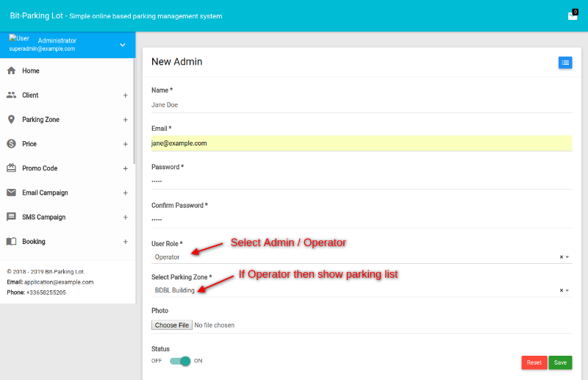Click the Email Campaign envelope icon
This screenshot has width=588, height=380.
tap(11, 193)
